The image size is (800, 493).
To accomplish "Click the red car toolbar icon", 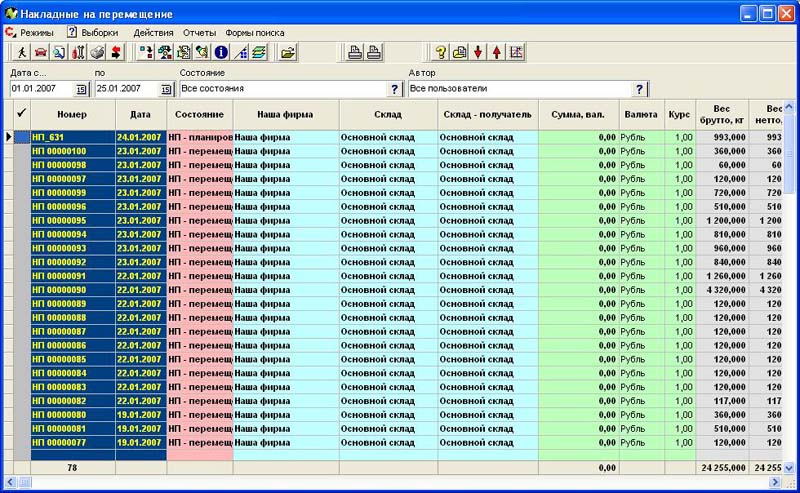I will [40, 53].
